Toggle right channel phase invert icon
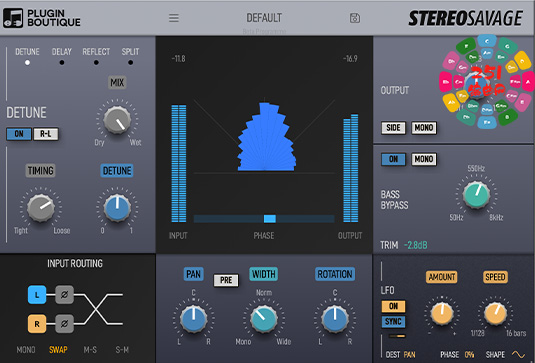Image resolution: width=535 pixels, height=363 pixels. tap(64, 323)
